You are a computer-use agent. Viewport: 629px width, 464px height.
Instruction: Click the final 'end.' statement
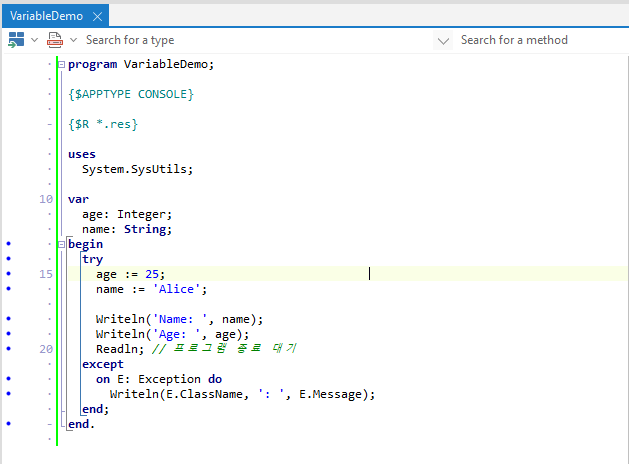[x=81, y=424]
